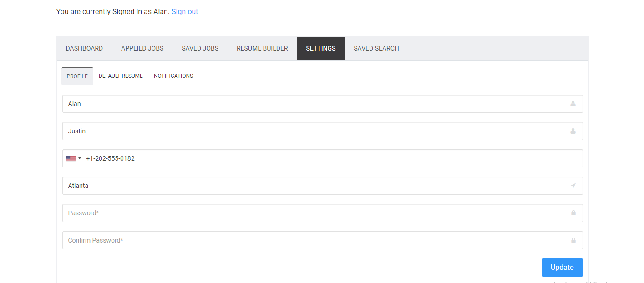Switch to the Saved Jobs tab
The height and width of the screenshot is (283, 644).
pos(200,48)
